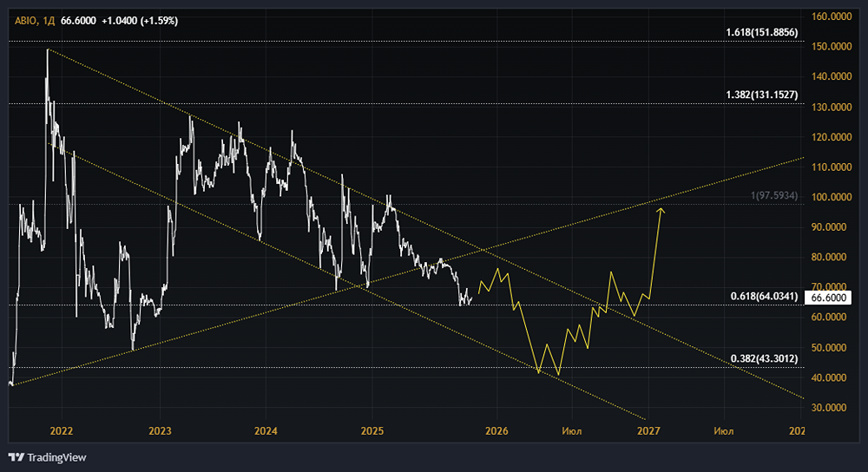
Task: Click the 140.0000 price axis label
Action: 832,76
